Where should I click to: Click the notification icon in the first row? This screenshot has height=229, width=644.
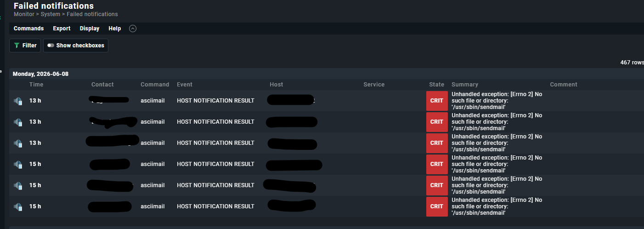[x=18, y=101]
